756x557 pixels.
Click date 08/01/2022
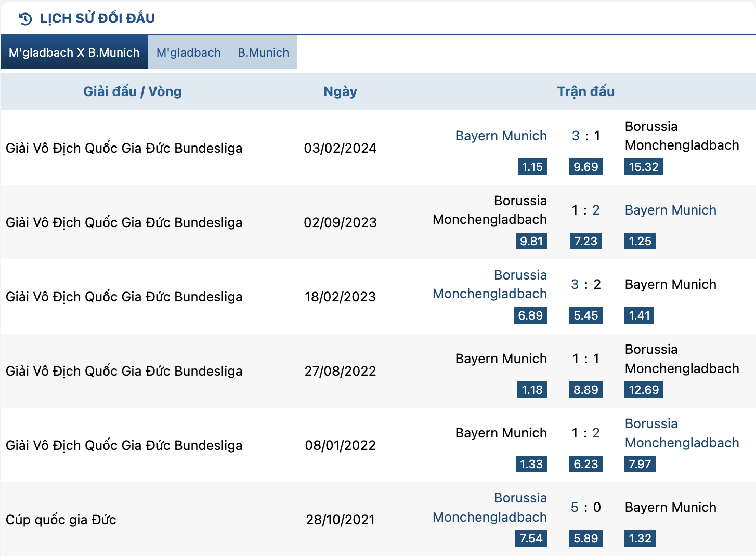(x=340, y=445)
